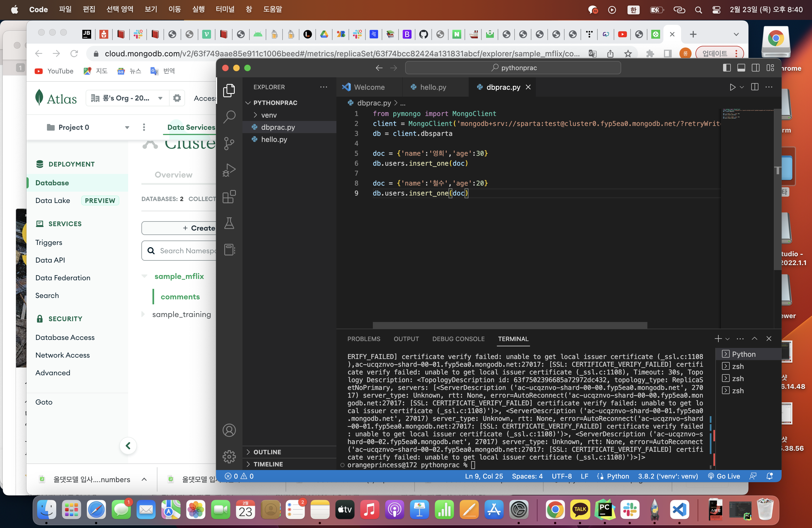
Task: Open the Search view in VS Code
Action: coord(229,117)
